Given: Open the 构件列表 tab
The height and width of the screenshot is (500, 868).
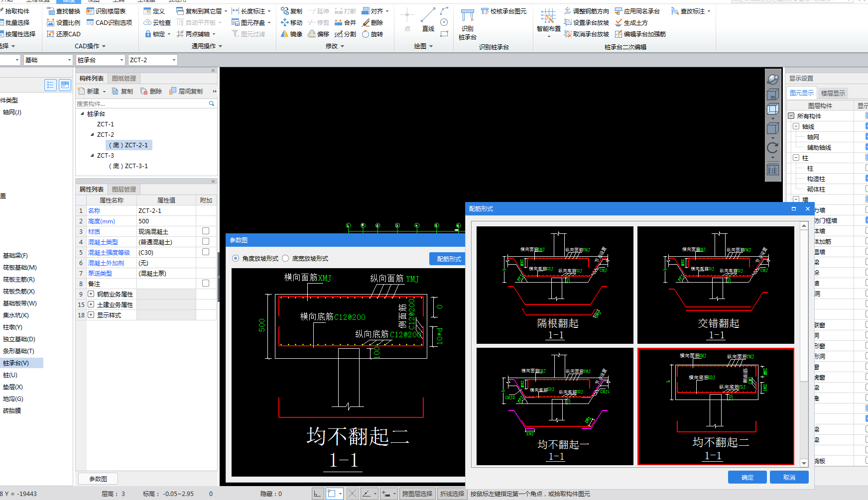Looking at the screenshot, I should coord(92,78).
